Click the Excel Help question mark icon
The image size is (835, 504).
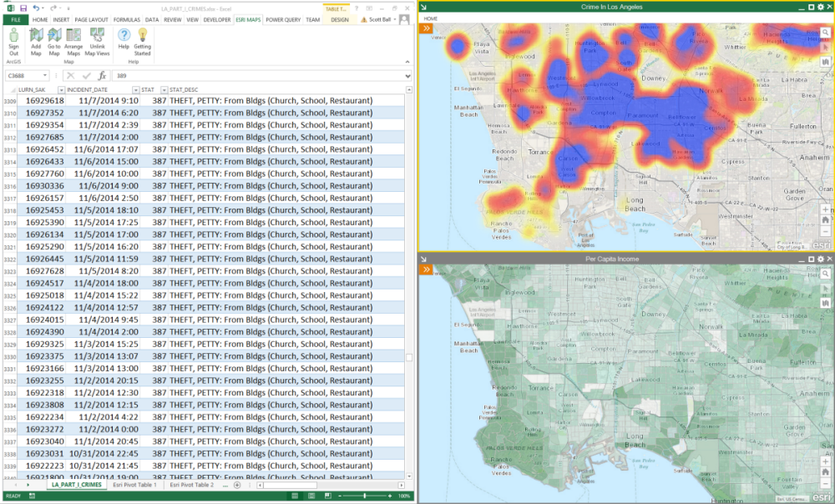[x=355, y=8]
